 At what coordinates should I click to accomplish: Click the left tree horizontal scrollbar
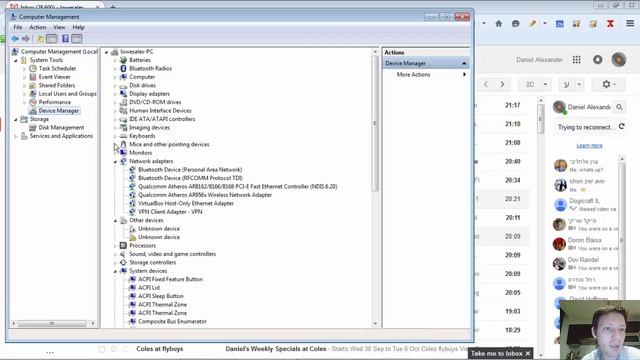(x=51, y=324)
